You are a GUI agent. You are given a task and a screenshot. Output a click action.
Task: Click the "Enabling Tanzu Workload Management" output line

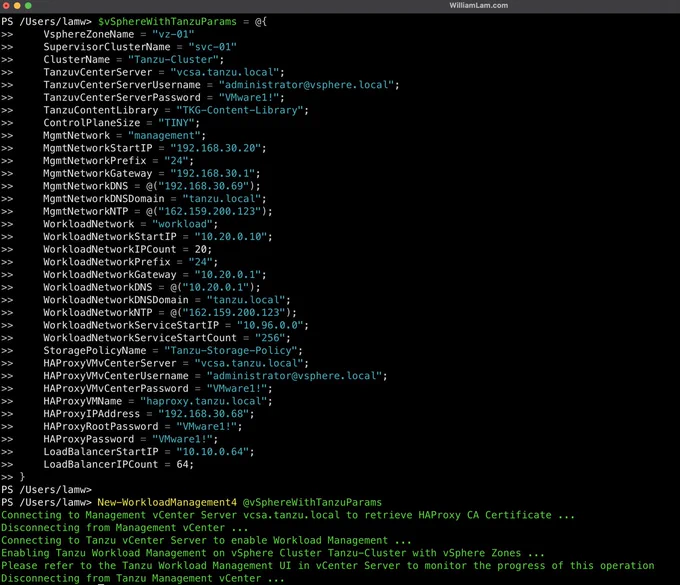tap(272, 553)
